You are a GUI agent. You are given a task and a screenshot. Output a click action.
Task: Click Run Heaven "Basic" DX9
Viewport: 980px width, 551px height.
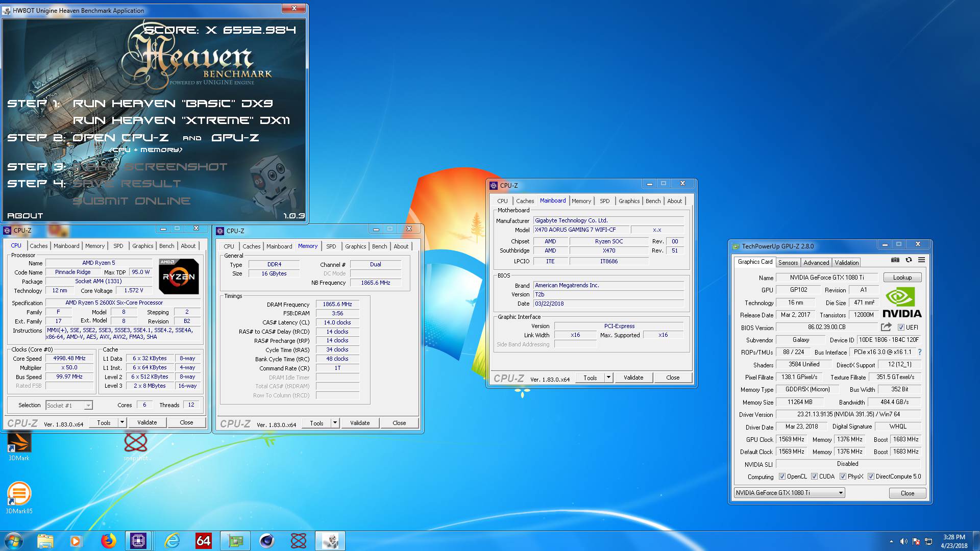173,104
